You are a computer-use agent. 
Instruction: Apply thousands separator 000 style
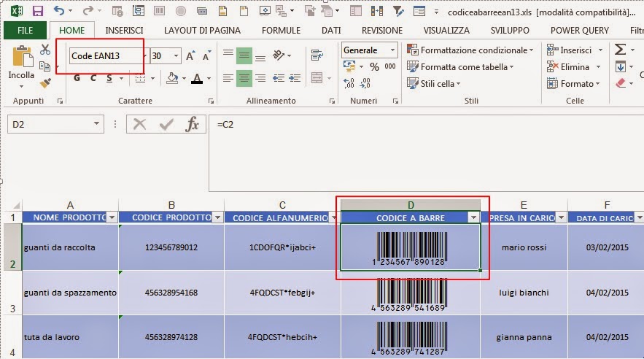click(390, 66)
